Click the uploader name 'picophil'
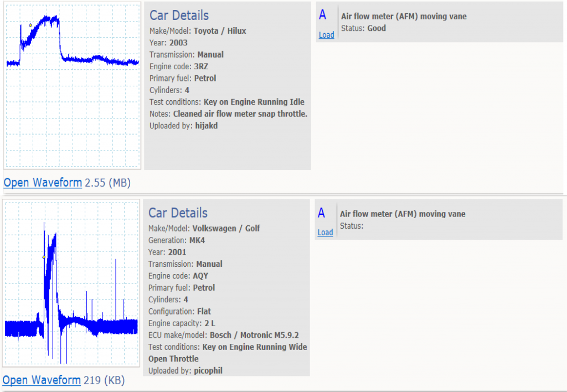The width and height of the screenshot is (567, 392). click(x=208, y=371)
